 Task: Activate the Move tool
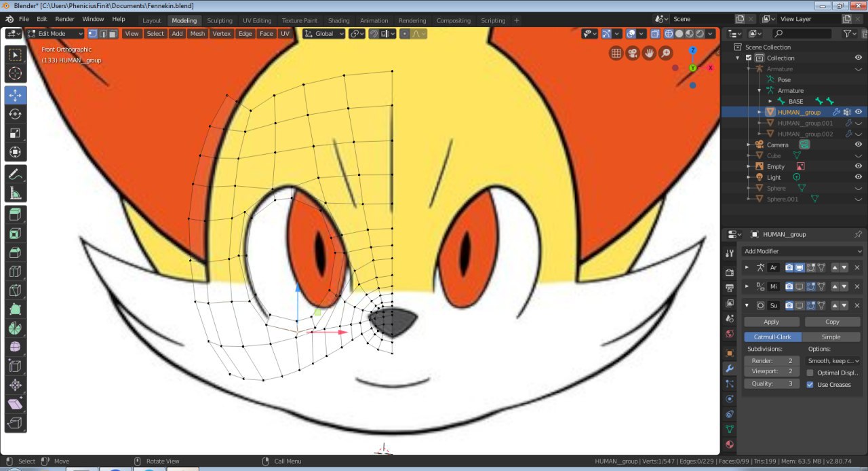click(16, 95)
